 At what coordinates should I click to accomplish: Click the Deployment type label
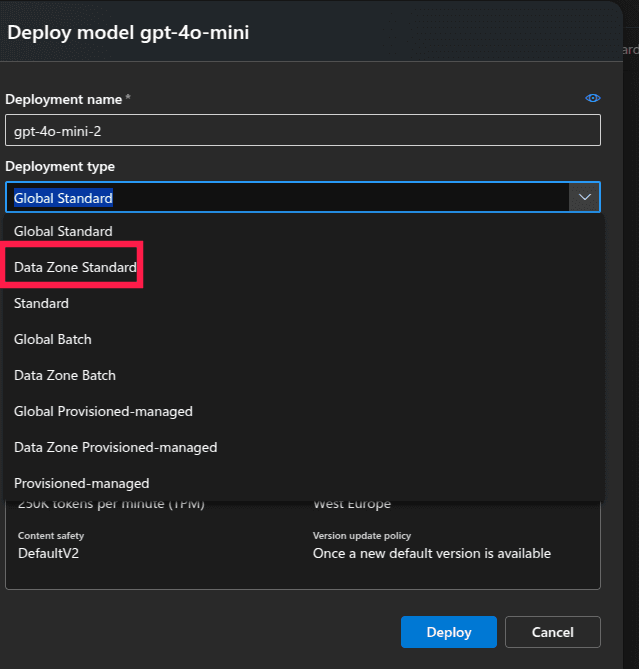point(60,166)
